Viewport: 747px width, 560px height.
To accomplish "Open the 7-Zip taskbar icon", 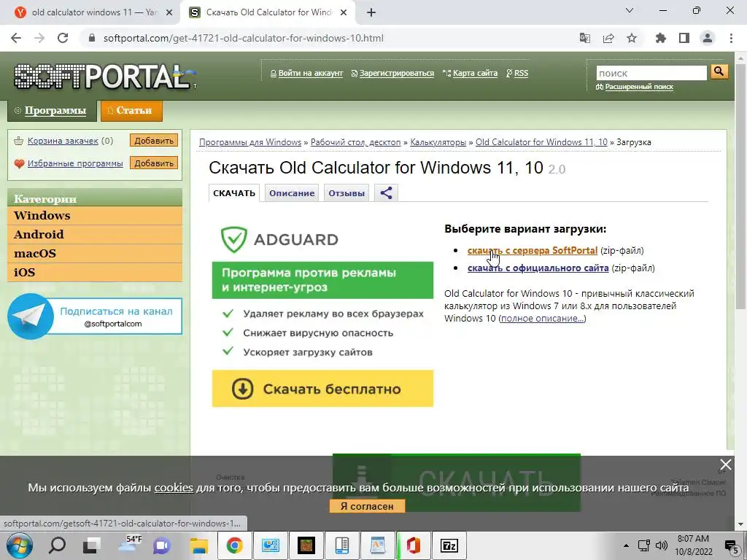I will pos(449,545).
